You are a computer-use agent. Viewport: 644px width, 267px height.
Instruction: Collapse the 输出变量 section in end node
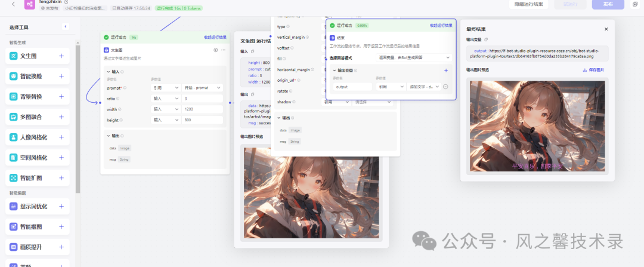(335, 70)
